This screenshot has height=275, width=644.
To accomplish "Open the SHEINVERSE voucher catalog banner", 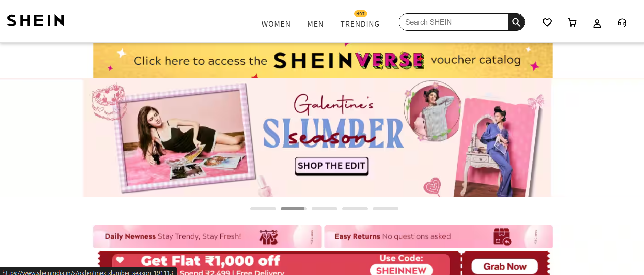I will pyautogui.click(x=323, y=60).
